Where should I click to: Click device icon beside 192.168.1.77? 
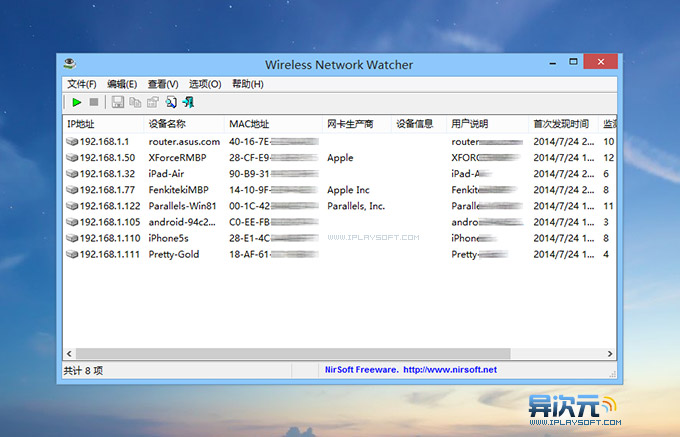72,189
